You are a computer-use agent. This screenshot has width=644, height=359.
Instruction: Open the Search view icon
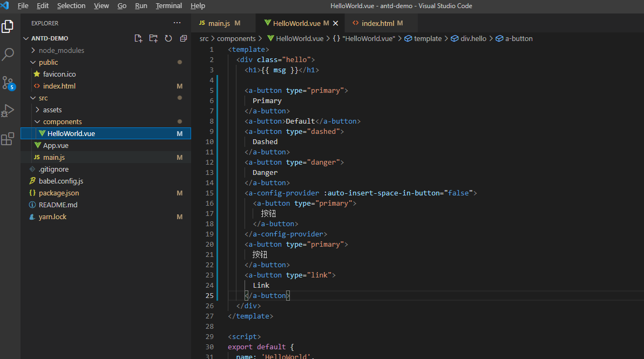[8, 54]
